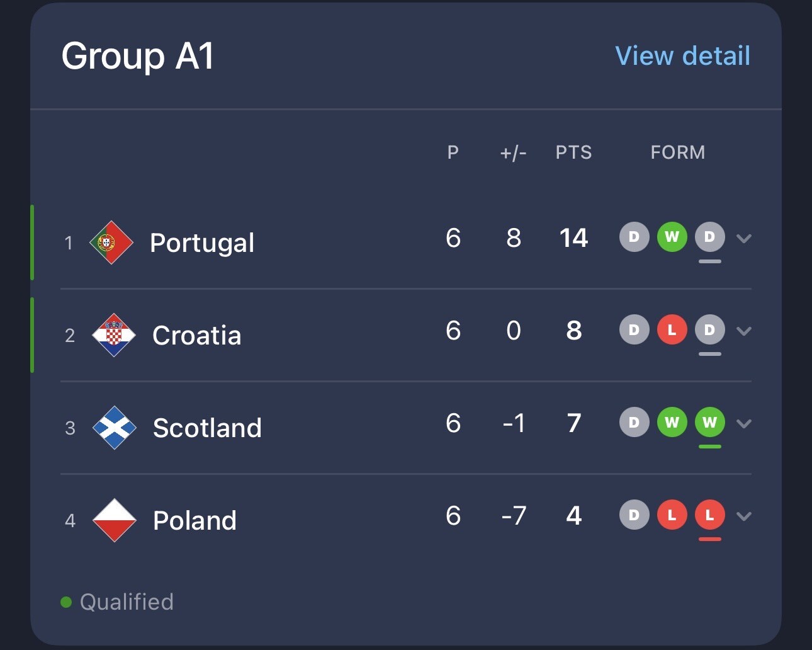Click the Group A1 heading

click(x=138, y=56)
